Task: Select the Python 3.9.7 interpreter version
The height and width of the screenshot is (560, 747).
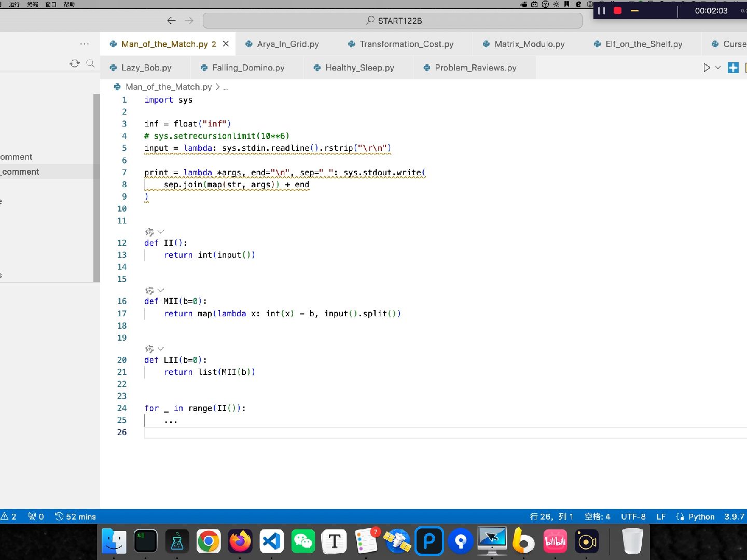Action: tap(734, 516)
